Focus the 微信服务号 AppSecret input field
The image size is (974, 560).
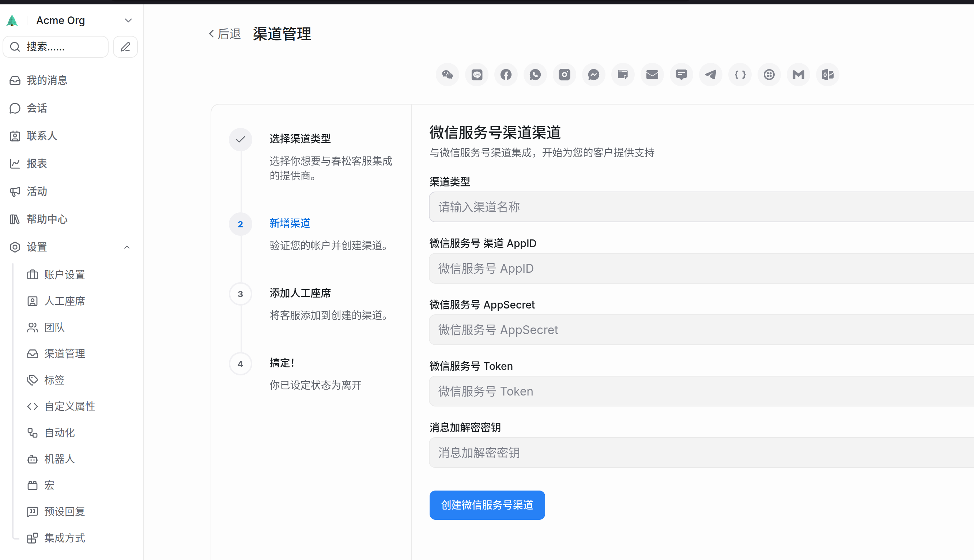[700, 330]
